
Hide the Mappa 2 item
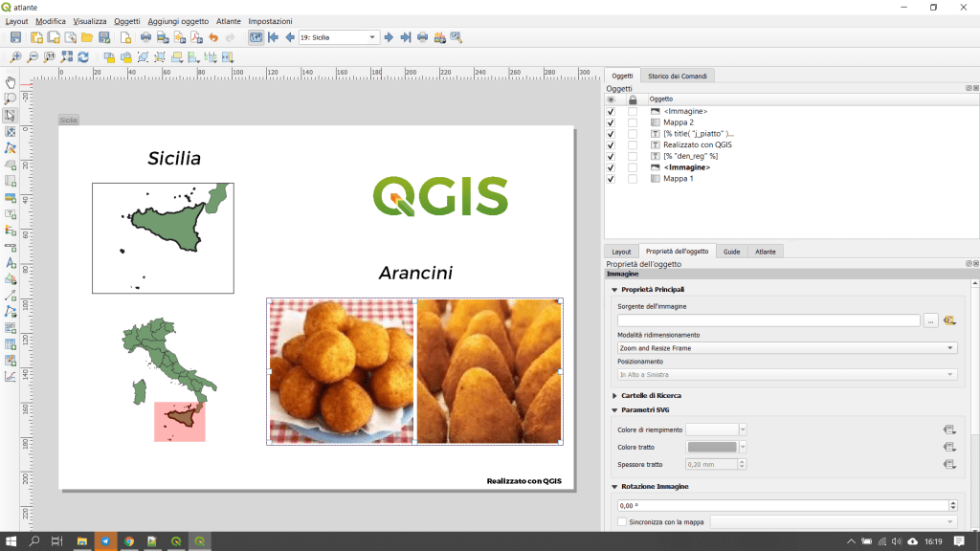(612, 122)
